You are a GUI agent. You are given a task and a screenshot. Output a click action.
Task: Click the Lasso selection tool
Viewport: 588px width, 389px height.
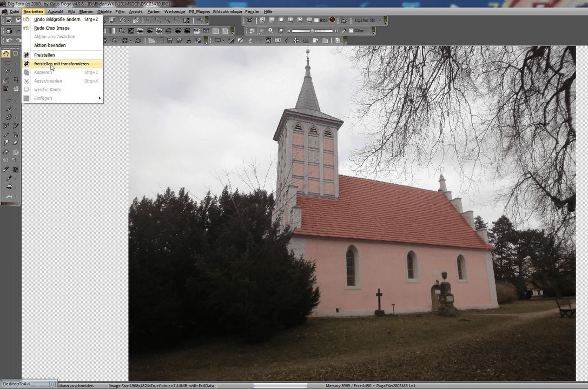(x=8, y=71)
